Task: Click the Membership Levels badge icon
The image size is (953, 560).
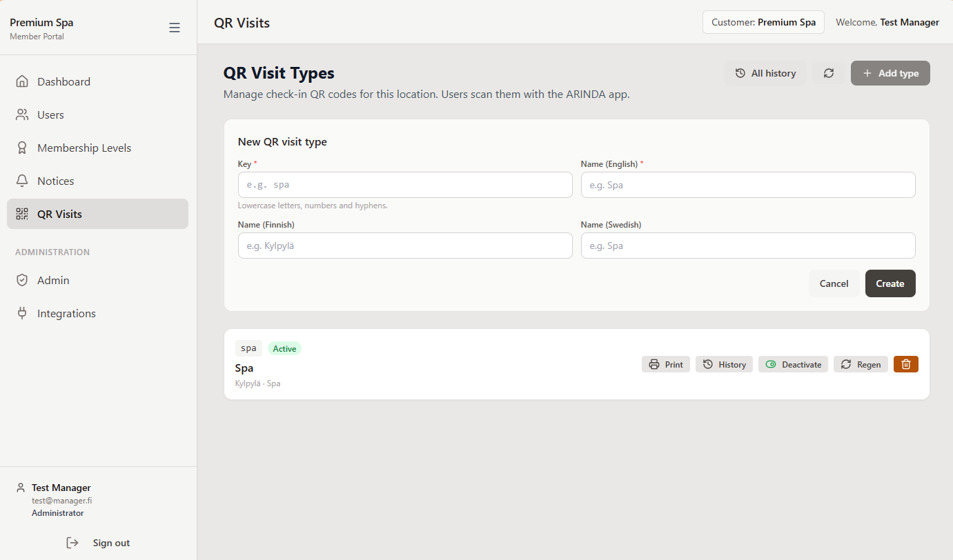Action: point(23,148)
